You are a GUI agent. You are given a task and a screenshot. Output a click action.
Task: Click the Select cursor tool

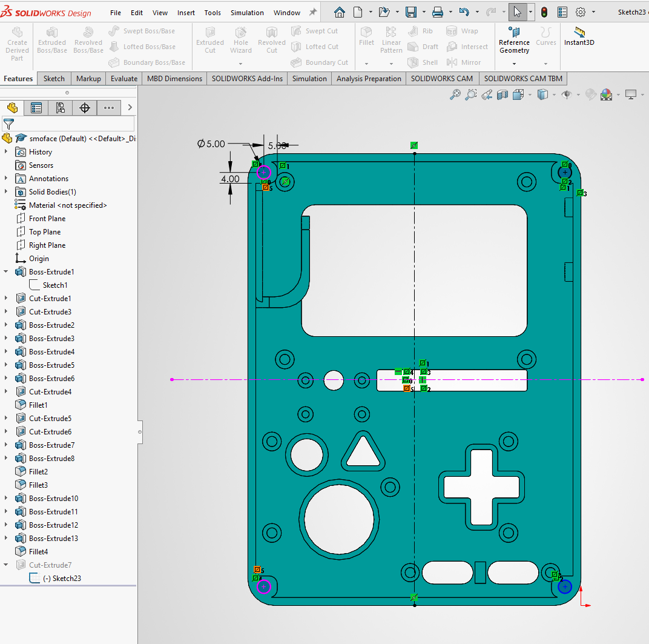[518, 13]
